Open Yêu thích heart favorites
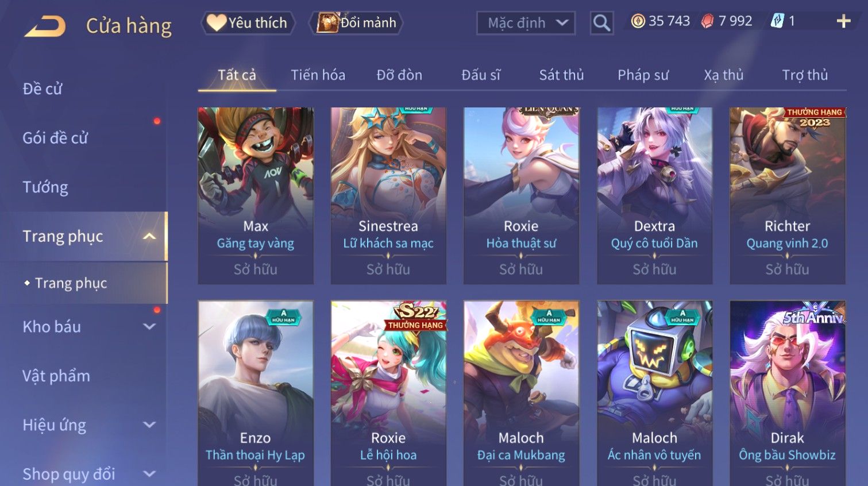 click(x=248, y=23)
